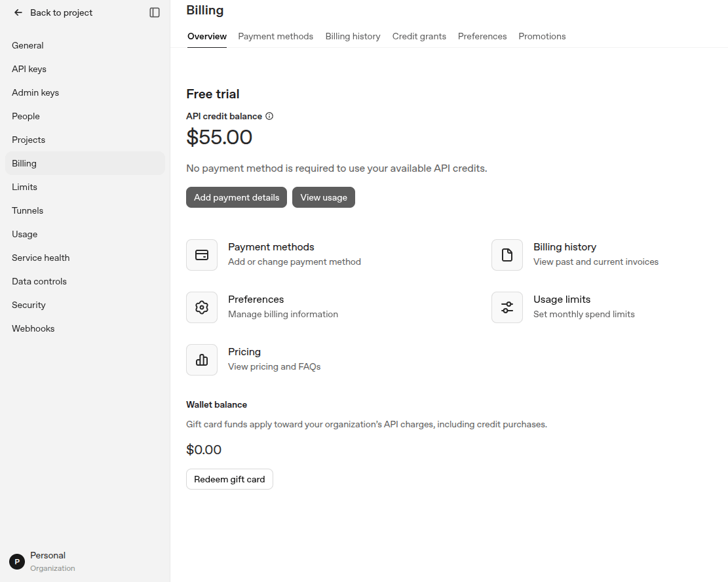728x582 pixels.
Task: Click the View usage button
Action: coord(324,197)
